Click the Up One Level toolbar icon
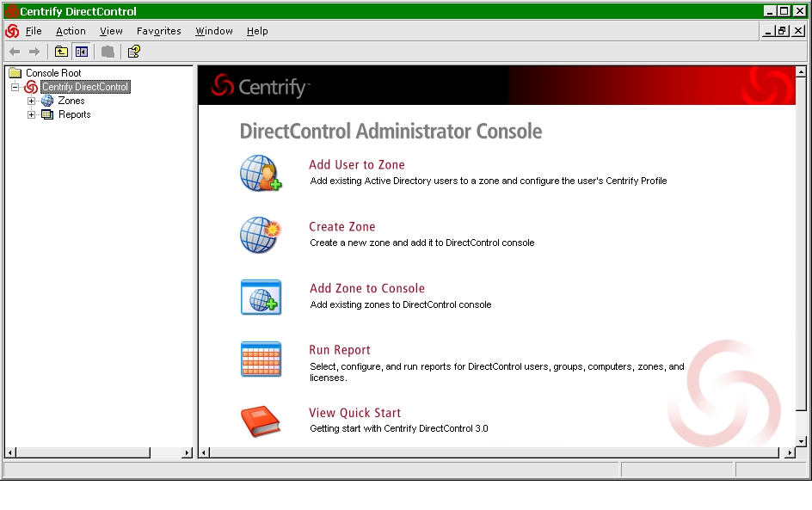The height and width of the screenshot is (510, 812). 61,52
